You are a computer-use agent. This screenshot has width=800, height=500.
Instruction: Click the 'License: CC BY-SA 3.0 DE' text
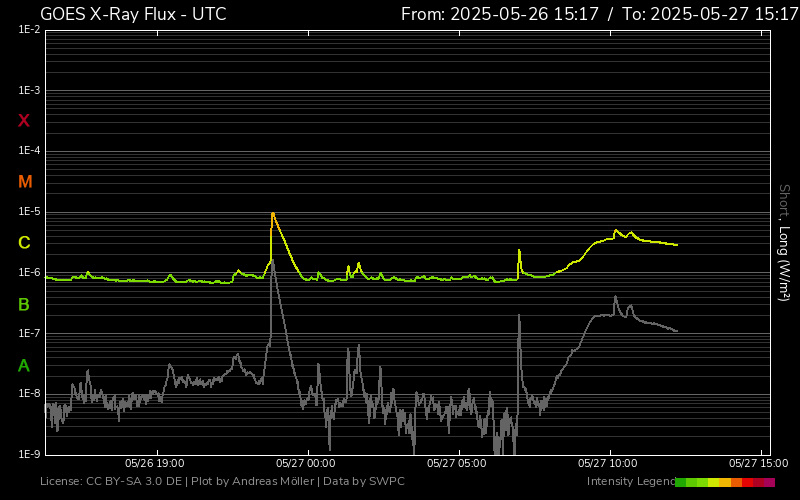tap(111, 481)
